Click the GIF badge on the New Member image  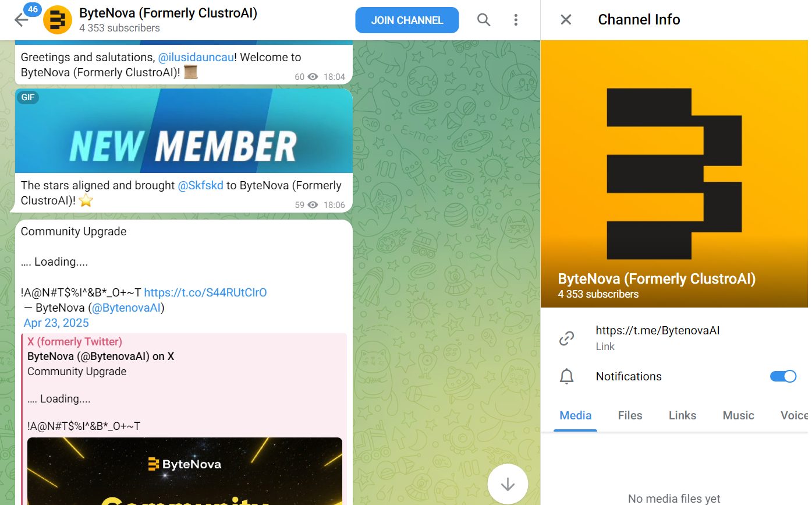[x=28, y=97]
